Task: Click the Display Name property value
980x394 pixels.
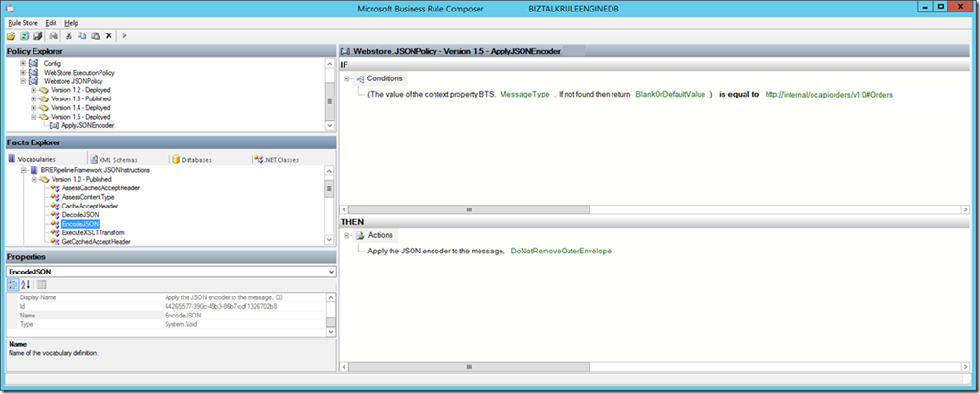Action: [x=244, y=297]
